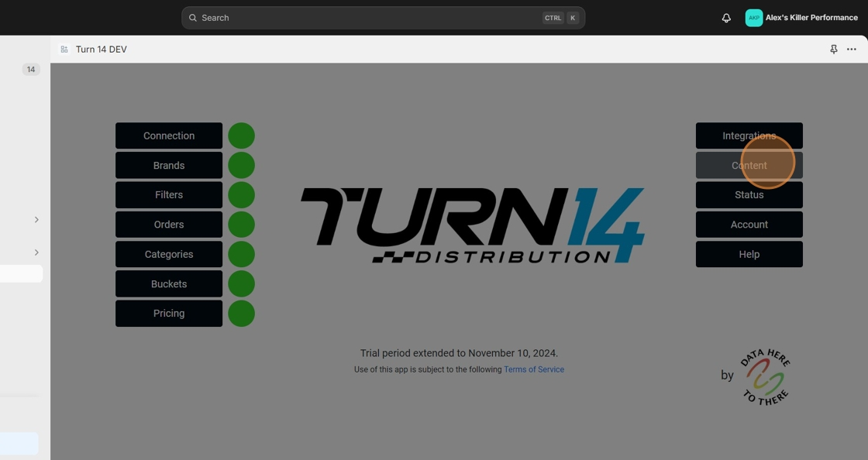Screen dimensions: 868x460
Task: Expand the lower sidebar chevron
Action: coord(36,252)
